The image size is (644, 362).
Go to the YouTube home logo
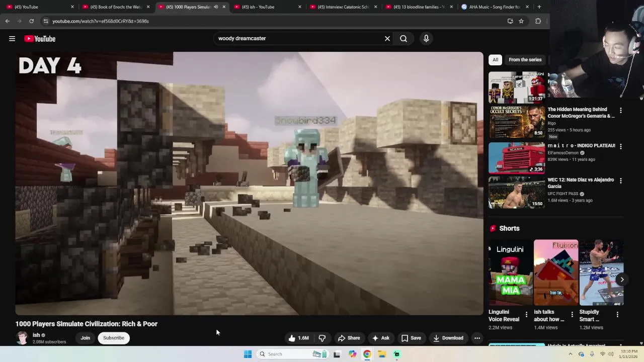click(x=40, y=39)
